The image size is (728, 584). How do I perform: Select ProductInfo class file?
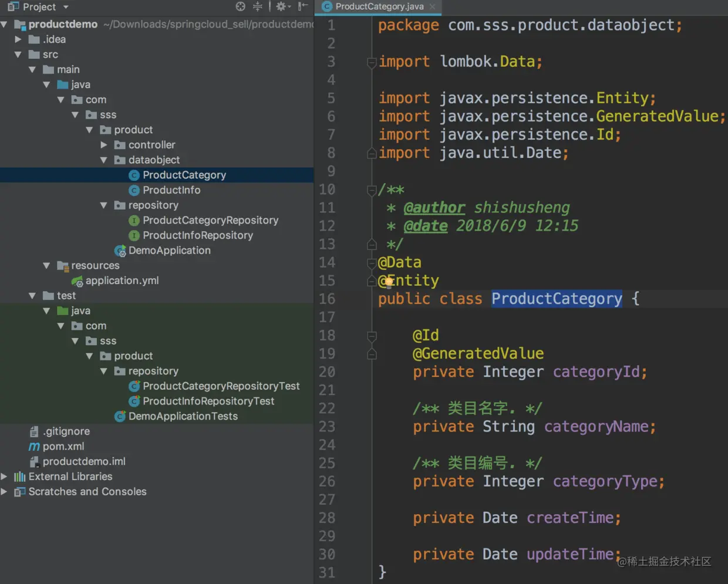171,190
